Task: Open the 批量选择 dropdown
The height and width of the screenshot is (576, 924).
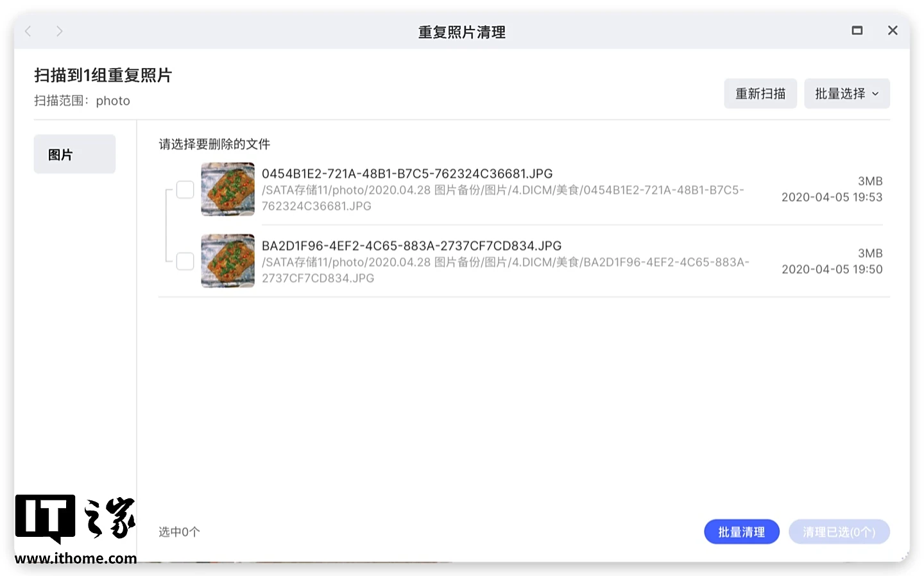Action: 846,94
